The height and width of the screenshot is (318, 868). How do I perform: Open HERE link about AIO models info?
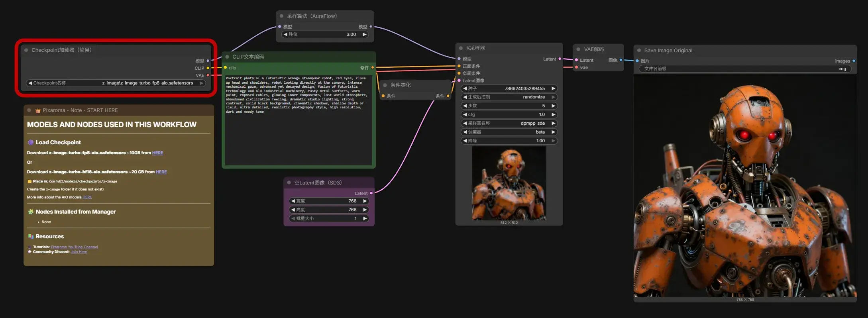[87, 197]
